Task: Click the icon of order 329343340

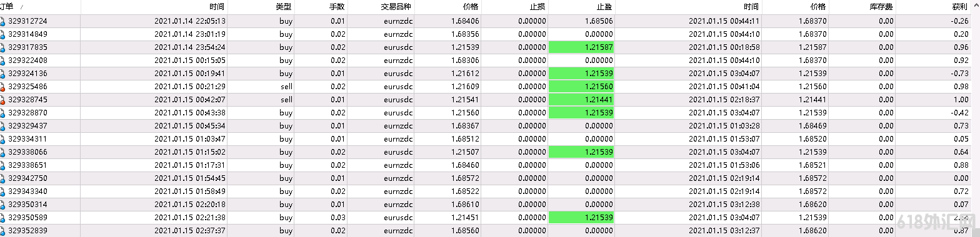Action: (2, 191)
